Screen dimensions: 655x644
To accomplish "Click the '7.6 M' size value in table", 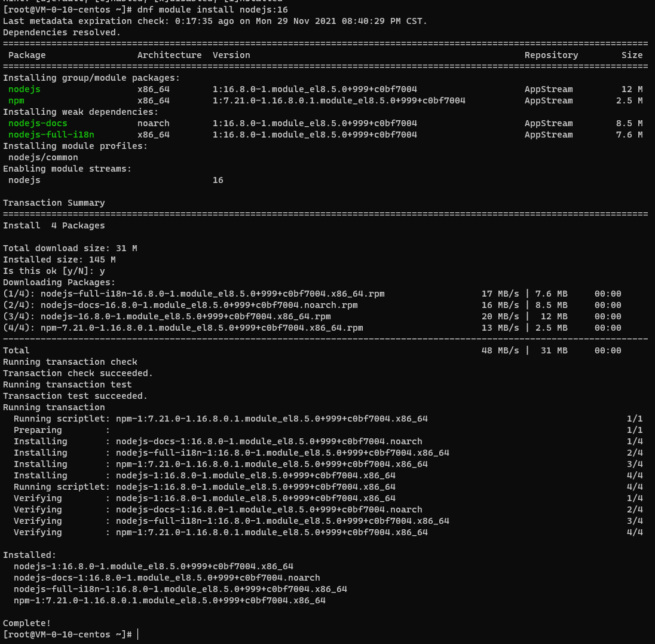I will coord(629,135).
